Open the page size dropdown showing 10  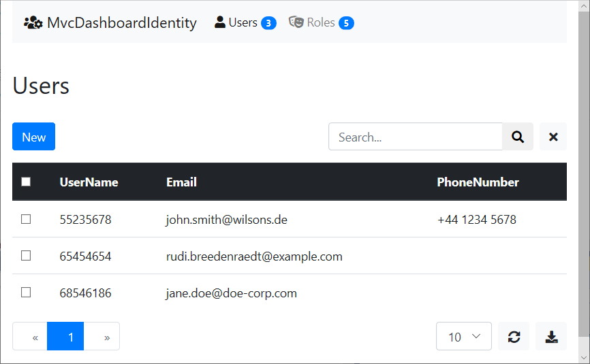pyautogui.click(x=463, y=337)
